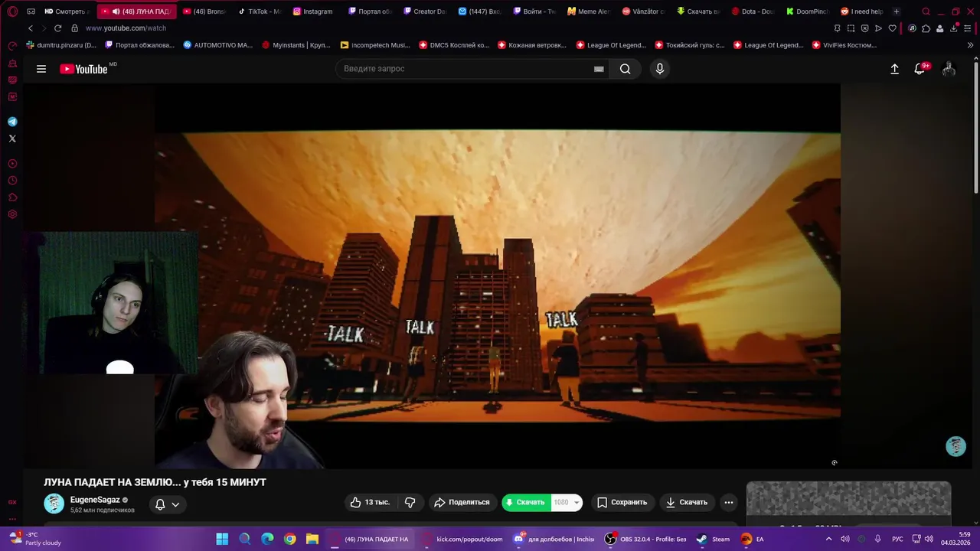
Task: Open the YouTube account avatar menu
Action: [x=949, y=69]
